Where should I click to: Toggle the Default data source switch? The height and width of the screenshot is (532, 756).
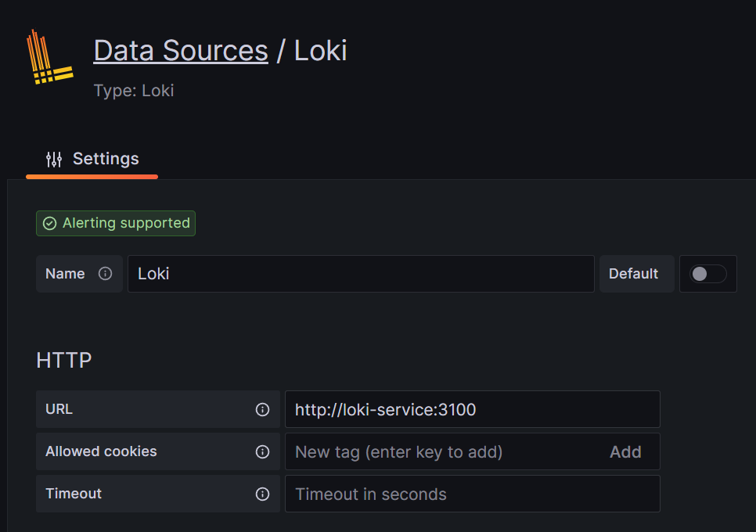point(707,274)
